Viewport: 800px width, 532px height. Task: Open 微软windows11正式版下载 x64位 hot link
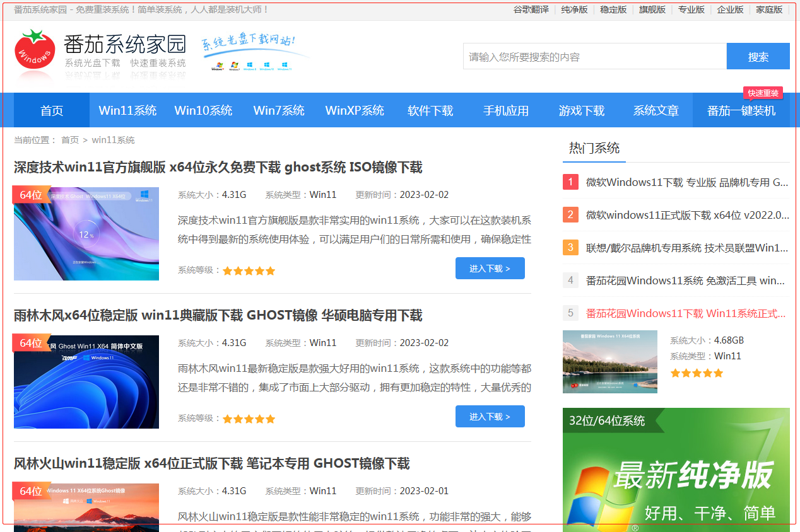[687, 215]
